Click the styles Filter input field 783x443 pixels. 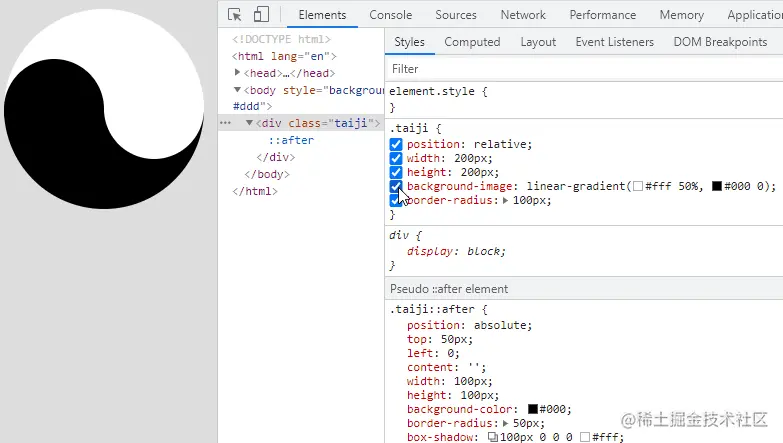[x=584, y=69]
